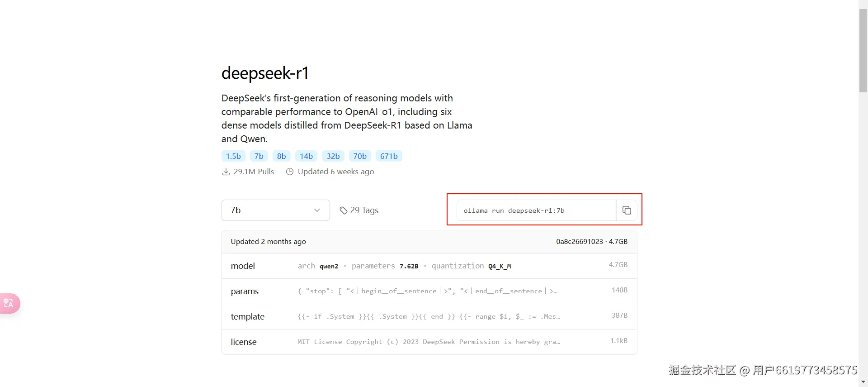Open the 7b model size dropdown
Screen dimensions: 868x387
click(275, 210)
